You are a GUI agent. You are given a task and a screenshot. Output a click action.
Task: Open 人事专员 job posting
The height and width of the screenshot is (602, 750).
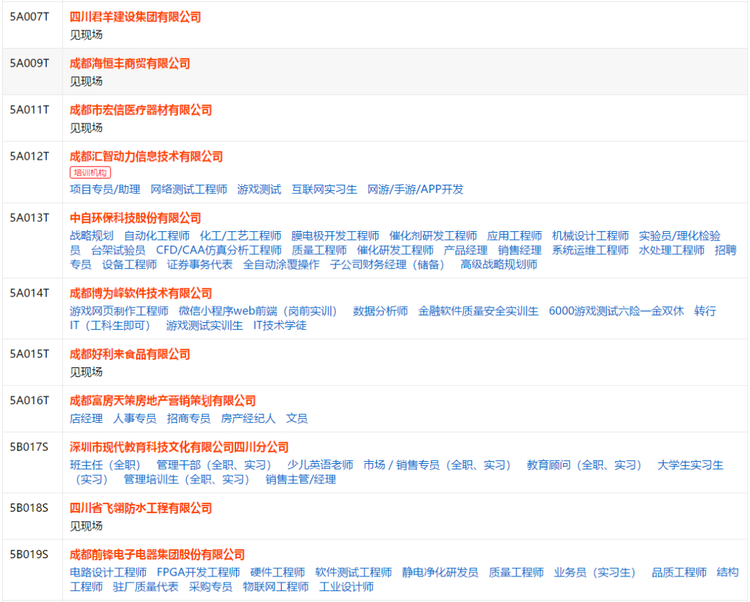135,418
